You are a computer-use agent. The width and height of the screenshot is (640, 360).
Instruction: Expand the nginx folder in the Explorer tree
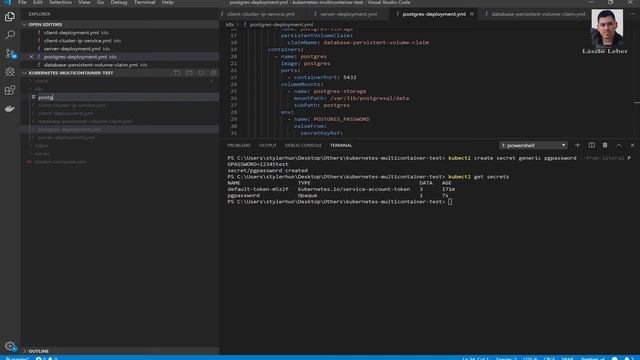point(41,146)
